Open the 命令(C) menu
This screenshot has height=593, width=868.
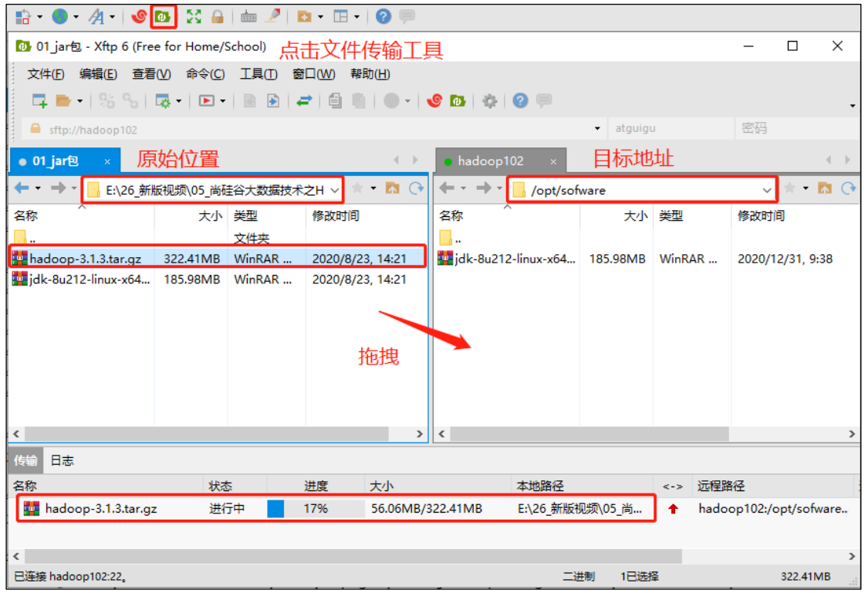coord(205,74)
